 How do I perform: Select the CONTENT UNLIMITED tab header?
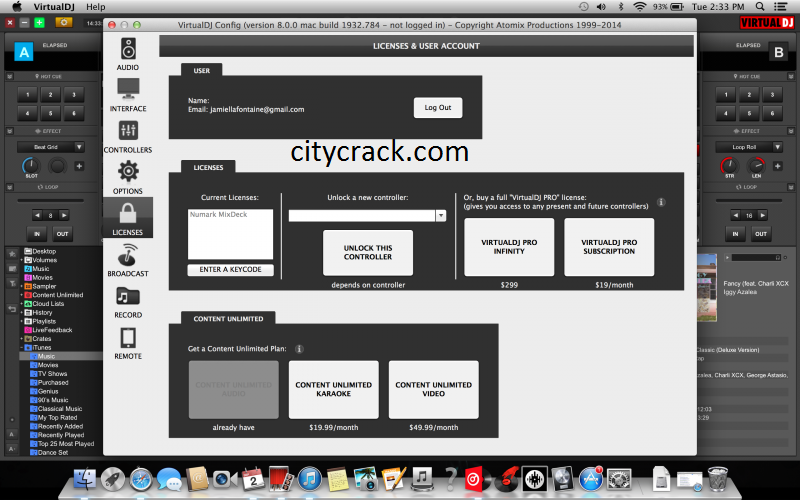pos(228,318)
